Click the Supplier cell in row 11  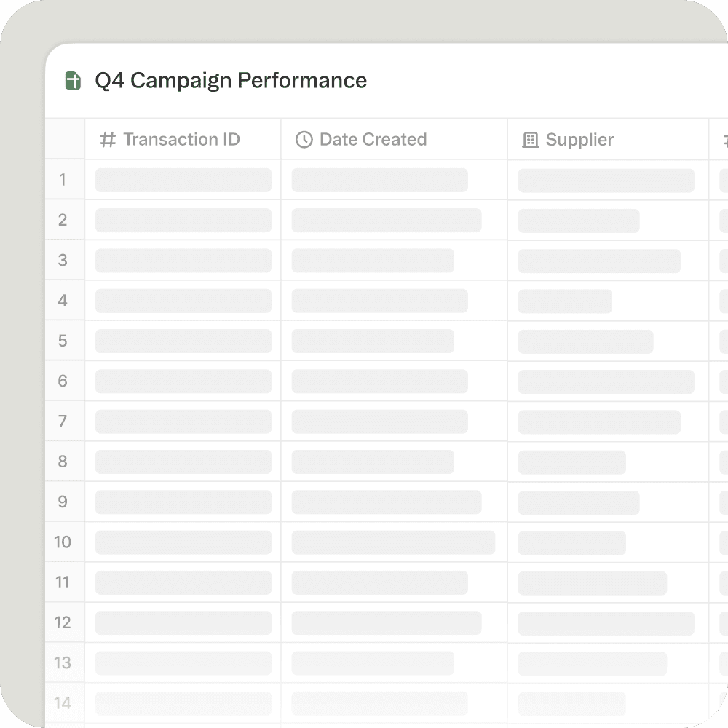click(607, 582)
